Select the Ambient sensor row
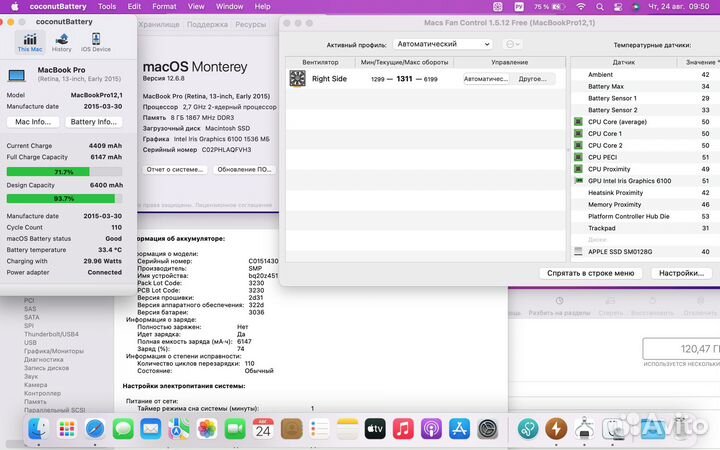This screenshot has width=720, height=450. [645, 74]
